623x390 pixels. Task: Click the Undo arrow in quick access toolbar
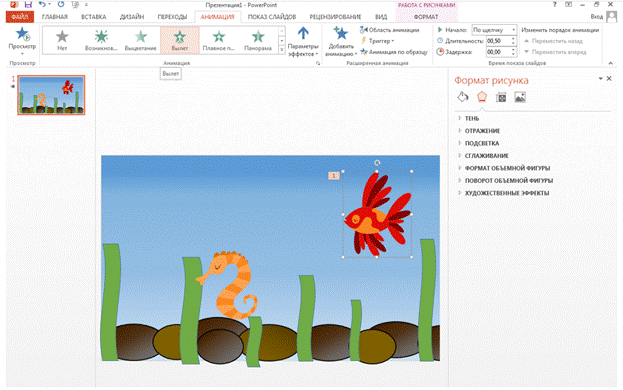(x=42, y=5)
